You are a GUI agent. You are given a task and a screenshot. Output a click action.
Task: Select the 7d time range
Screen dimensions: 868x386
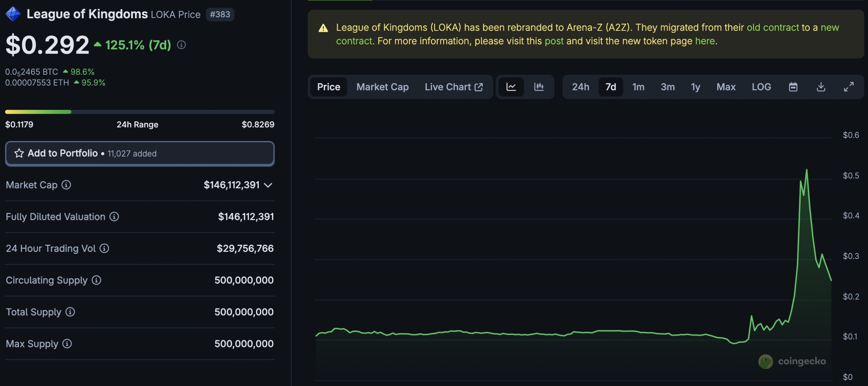coord(611,87)
